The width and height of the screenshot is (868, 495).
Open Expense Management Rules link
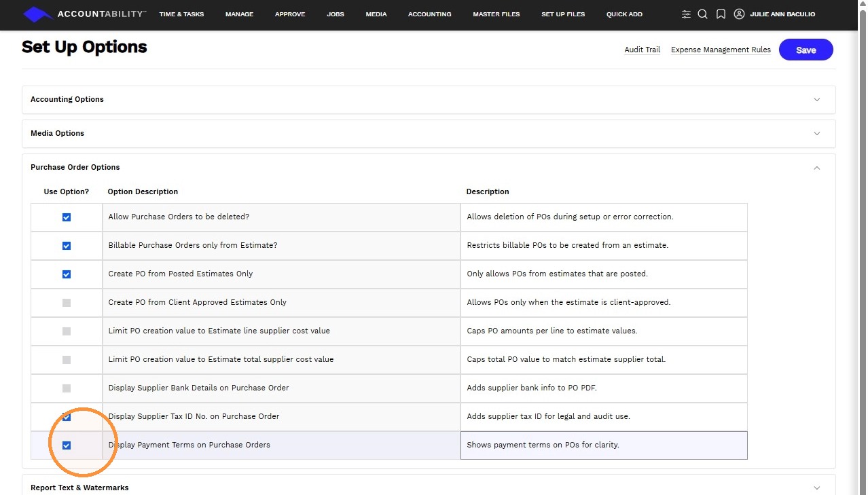pyautogui.click(x=721, y=50)
